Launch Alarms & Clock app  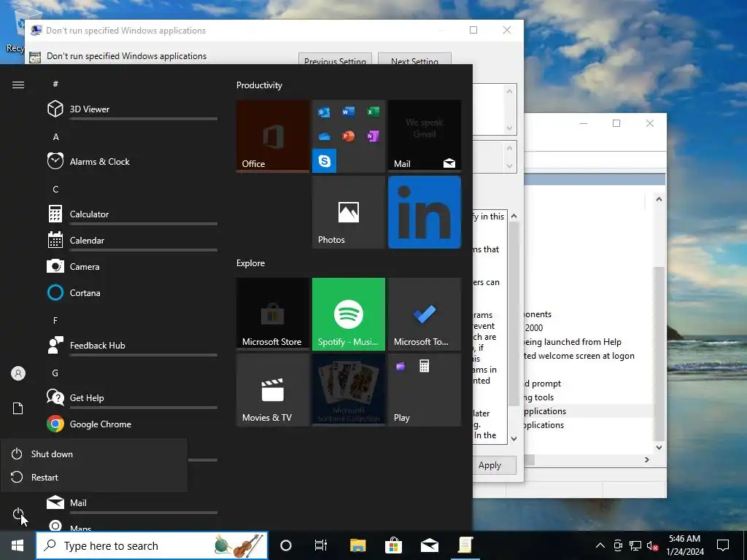[132, 161]
